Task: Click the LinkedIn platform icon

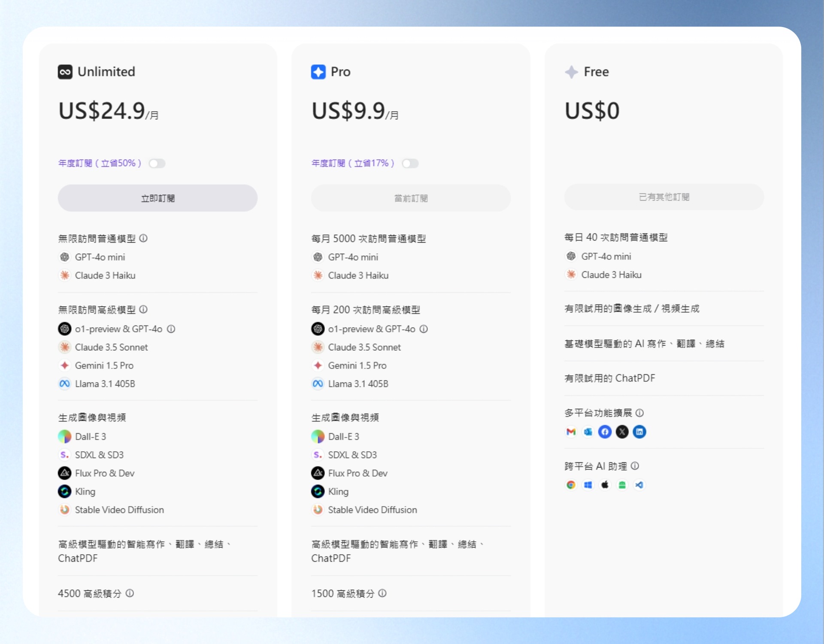Action: 639,432
